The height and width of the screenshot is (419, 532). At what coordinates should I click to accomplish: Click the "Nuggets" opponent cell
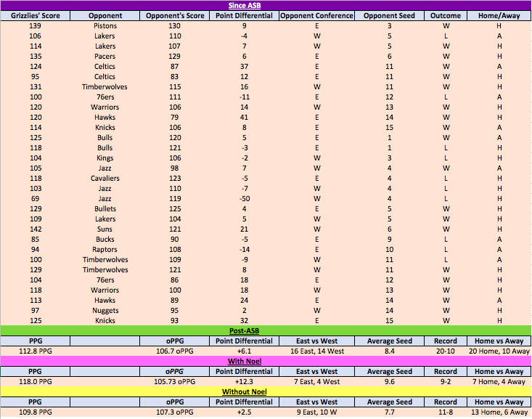click(105, 311)
